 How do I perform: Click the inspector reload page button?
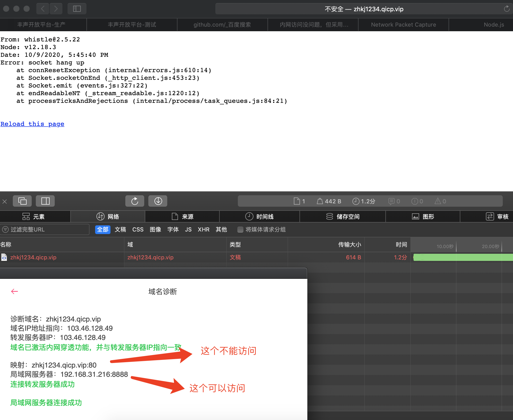(x=135, y=201)
